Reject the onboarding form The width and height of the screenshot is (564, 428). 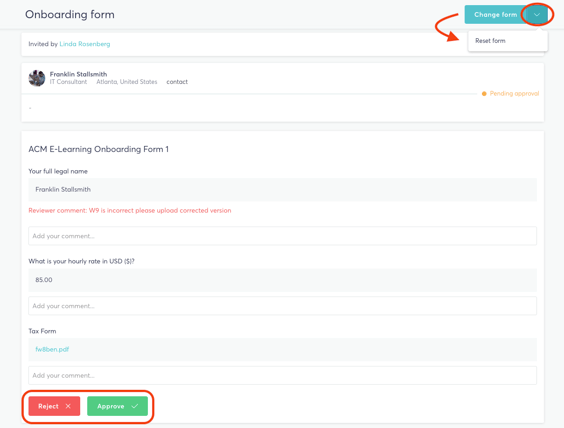point(54,406)
